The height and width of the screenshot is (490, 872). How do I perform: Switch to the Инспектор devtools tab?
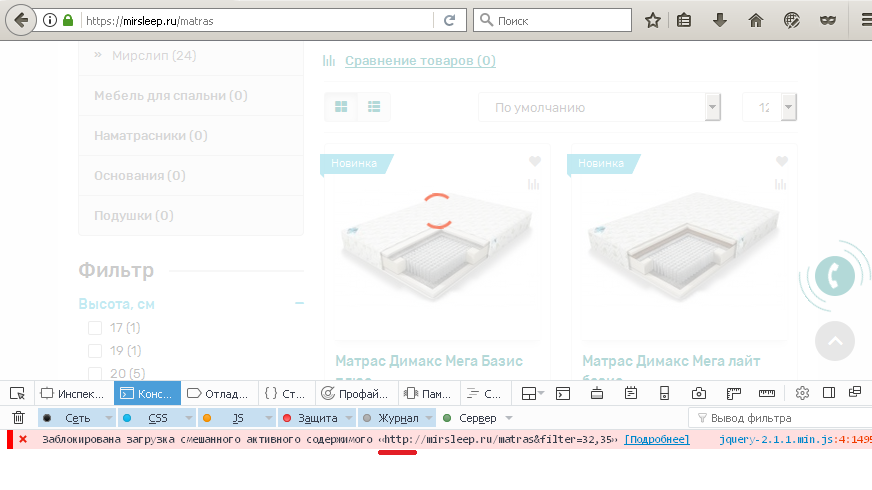coord(73,394)
